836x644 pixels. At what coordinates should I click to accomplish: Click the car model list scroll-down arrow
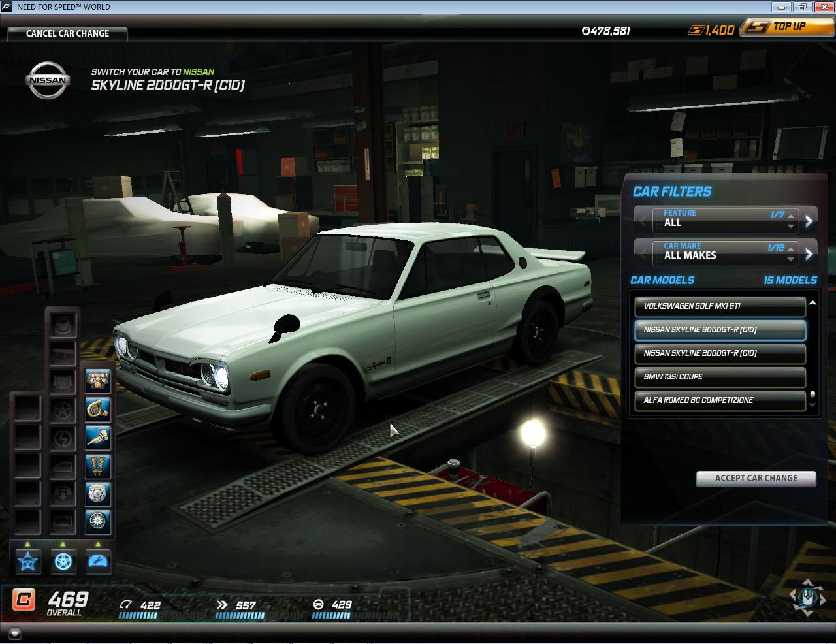pos(812,406)
